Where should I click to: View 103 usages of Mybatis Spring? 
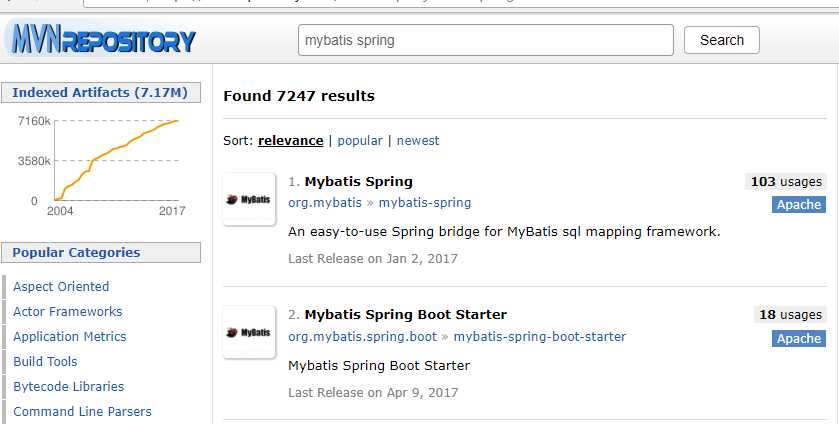[785, 181]
